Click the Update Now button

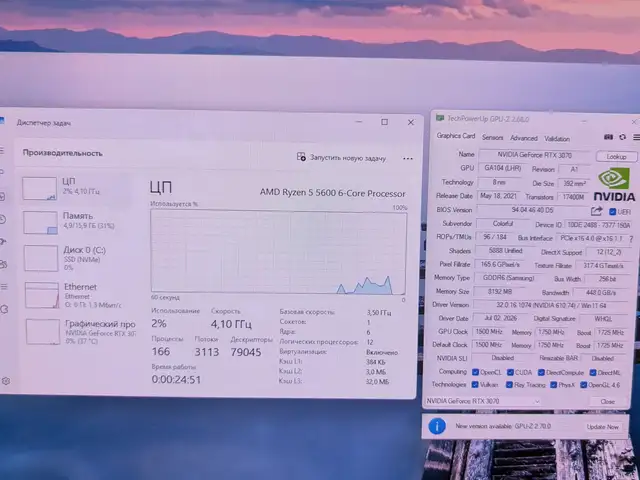point(602,427)
